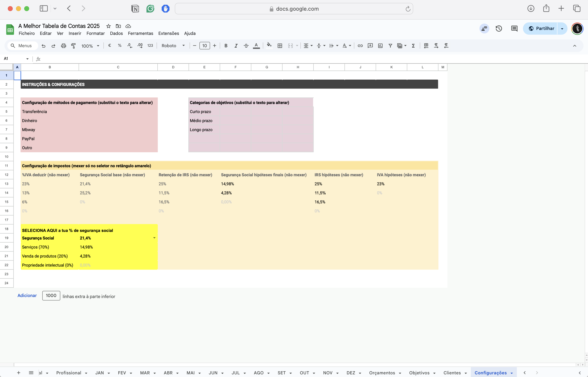Click the functions sigma icon

tap(413, 46)
